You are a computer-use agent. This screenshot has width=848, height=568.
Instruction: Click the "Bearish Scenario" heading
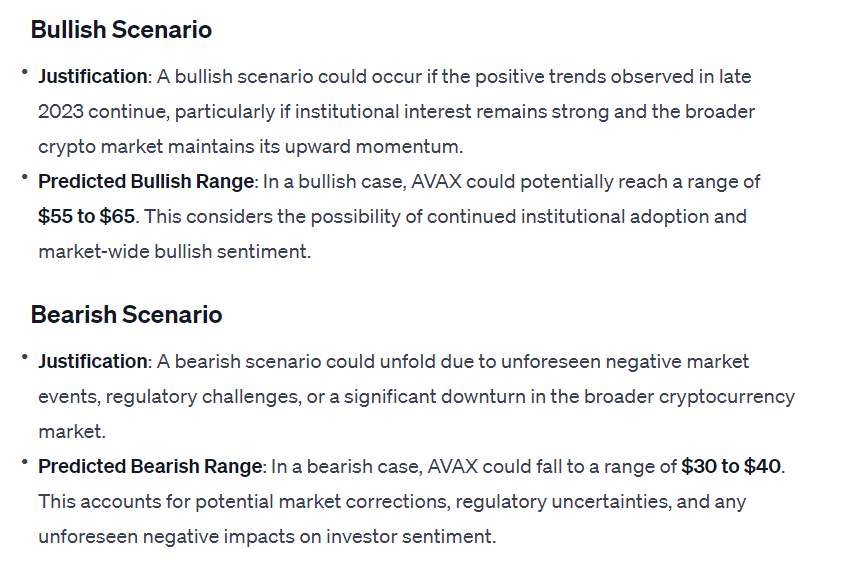(x=126, y=315)
